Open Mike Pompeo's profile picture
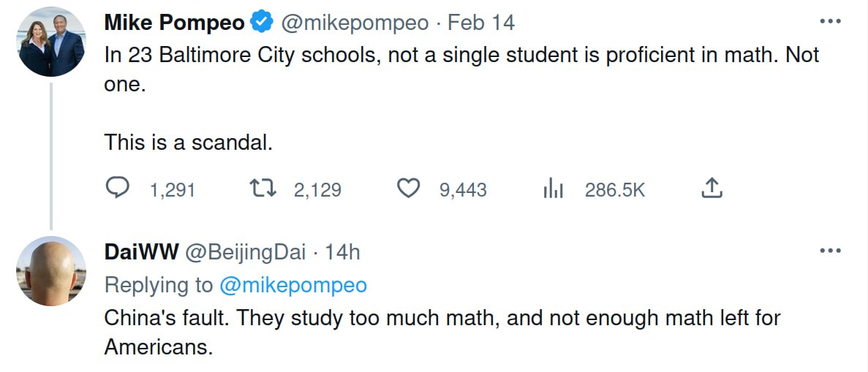The image size is (868, 372). [51, 42]
